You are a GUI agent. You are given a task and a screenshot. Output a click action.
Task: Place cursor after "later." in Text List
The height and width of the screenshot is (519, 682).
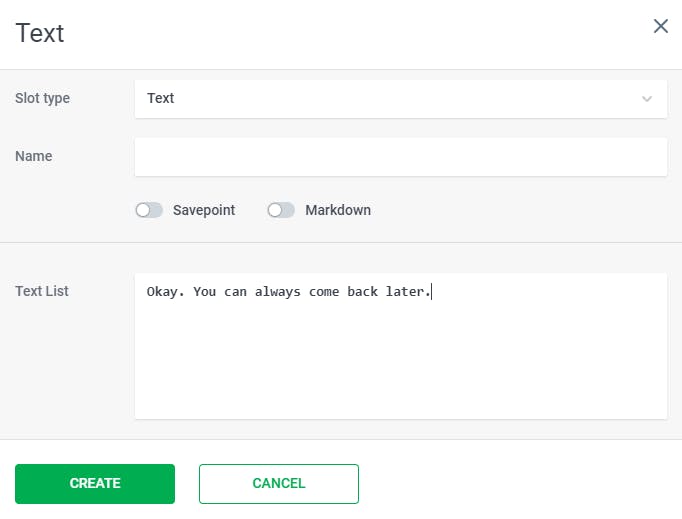point(432,292)
